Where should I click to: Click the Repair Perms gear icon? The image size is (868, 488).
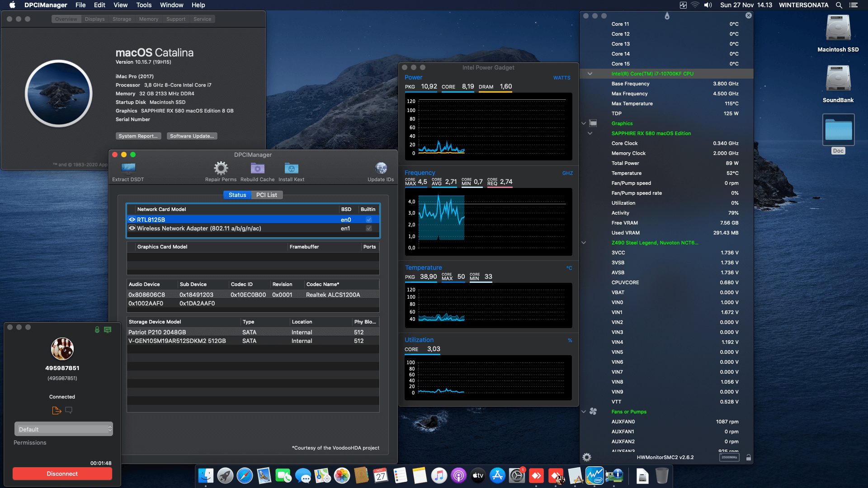coord(221,169)
